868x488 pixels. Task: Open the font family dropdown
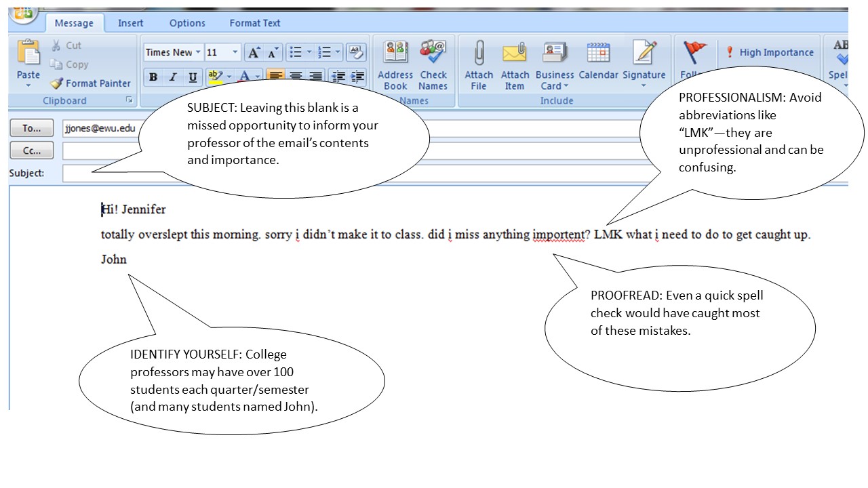(199, 52)
